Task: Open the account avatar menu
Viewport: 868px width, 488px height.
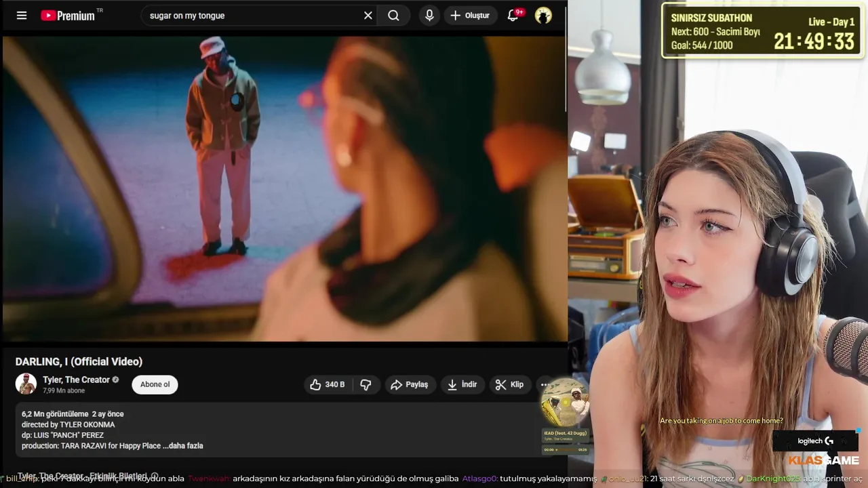Action: point(543,16)
